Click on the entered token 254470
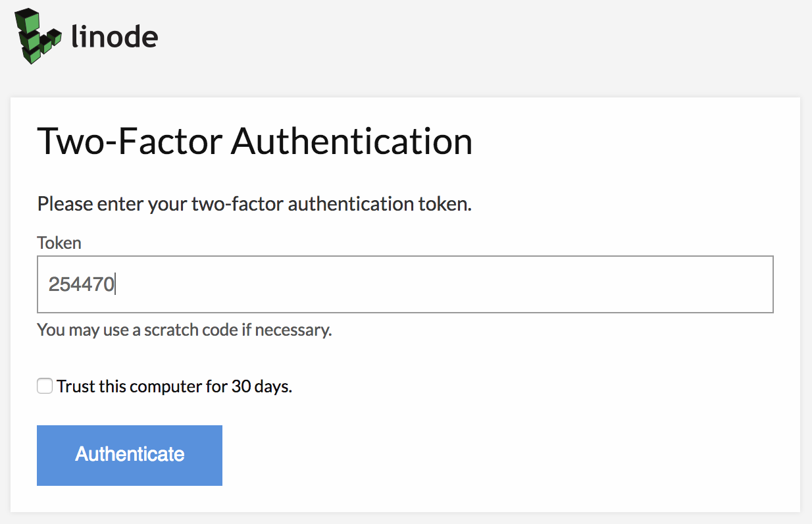Screen dimensions: 812x524 (x=82, y=284)
